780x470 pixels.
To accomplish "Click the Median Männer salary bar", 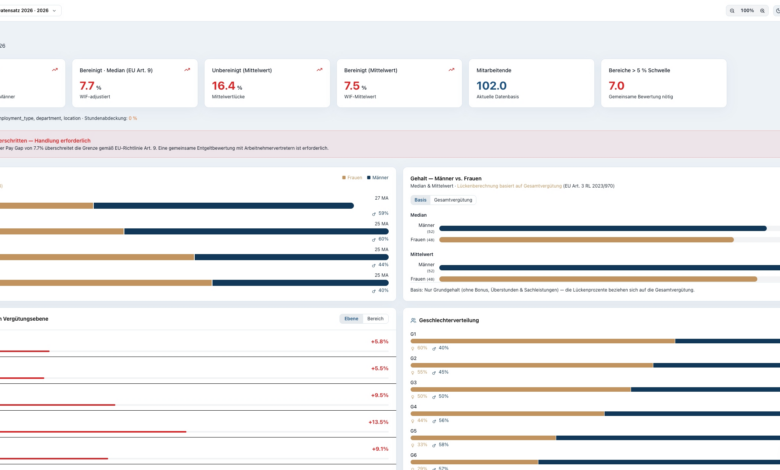I will pos(603,228).
